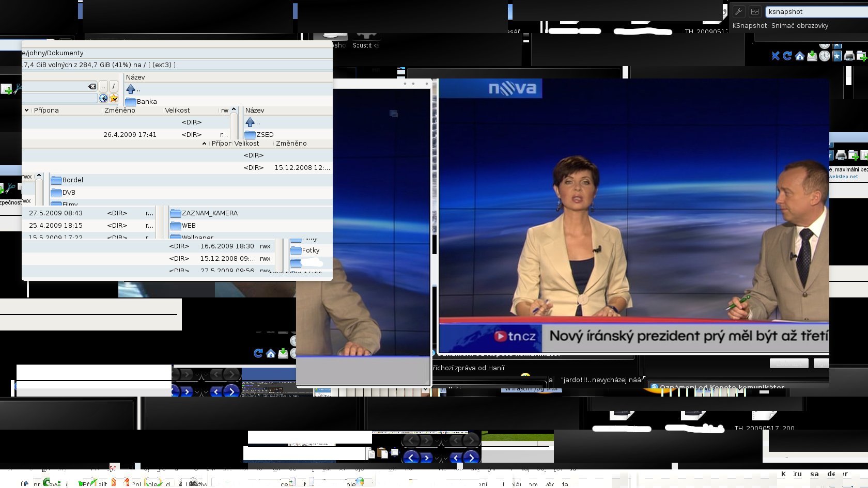Click the blue X stop icon in the top-right toolbar

pyautogui.click(x=775, y=56)
